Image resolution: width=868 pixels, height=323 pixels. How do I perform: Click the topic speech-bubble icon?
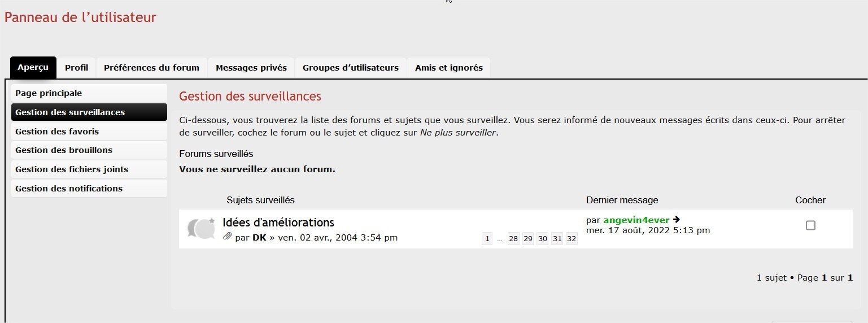click(200, 228)
